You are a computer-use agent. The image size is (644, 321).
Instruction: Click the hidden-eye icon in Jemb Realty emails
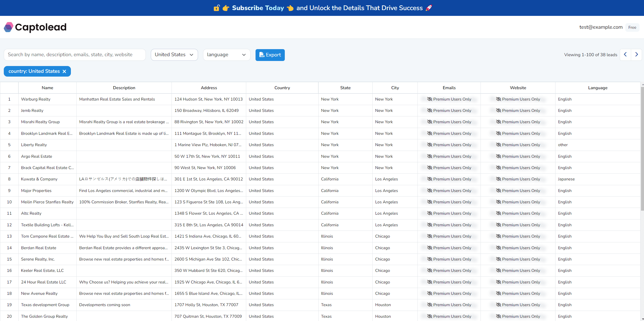pyautogui.click(x=430, y=110)
